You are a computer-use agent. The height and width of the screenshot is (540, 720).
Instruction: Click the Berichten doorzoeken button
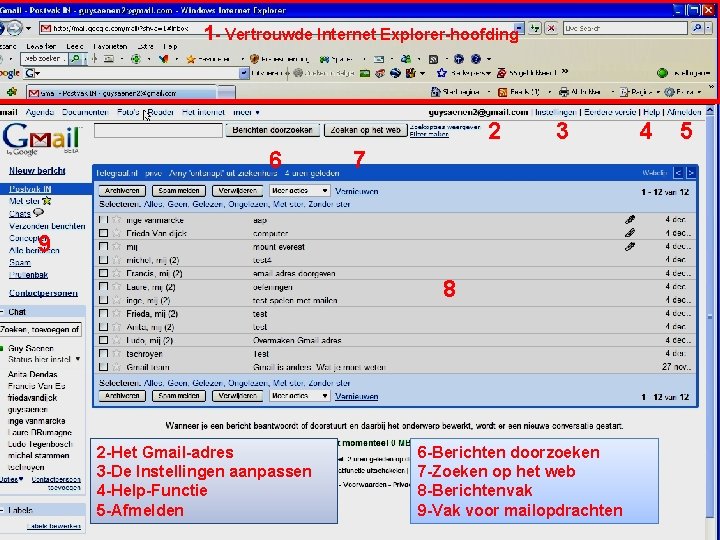(x=272, y=130)
